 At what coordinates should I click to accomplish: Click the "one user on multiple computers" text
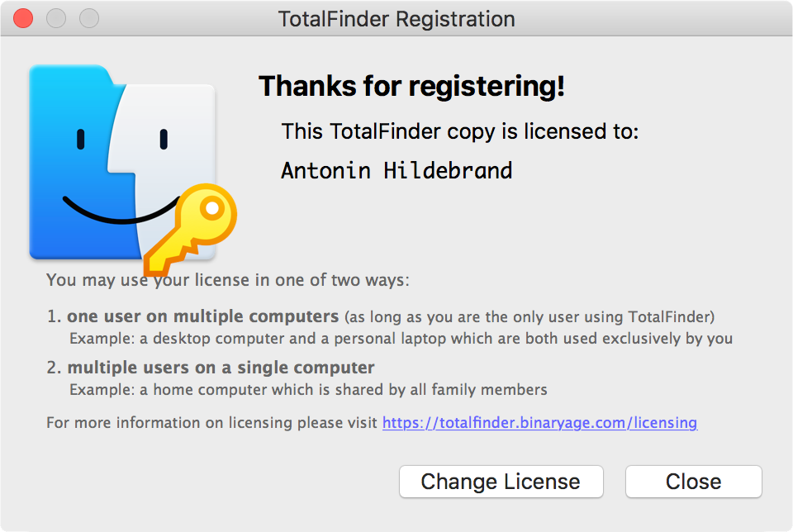coord(203,316)
